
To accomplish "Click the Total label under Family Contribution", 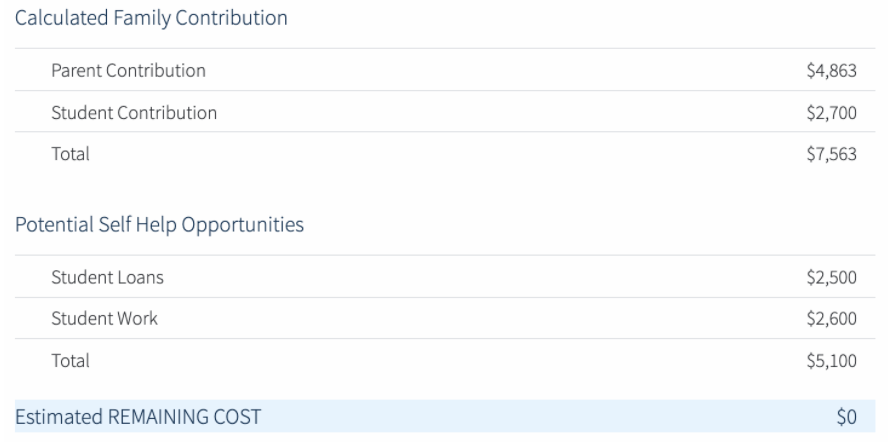I will click(70, 153).
